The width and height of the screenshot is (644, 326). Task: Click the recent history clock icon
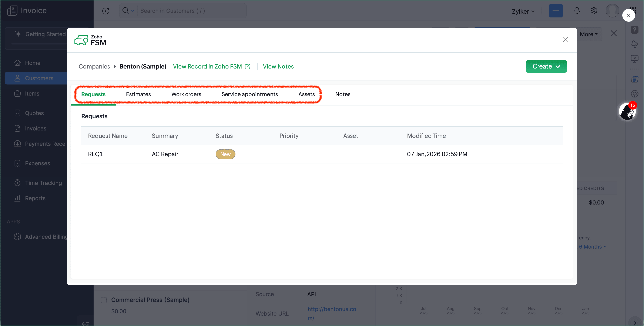(x=105, y=11)
